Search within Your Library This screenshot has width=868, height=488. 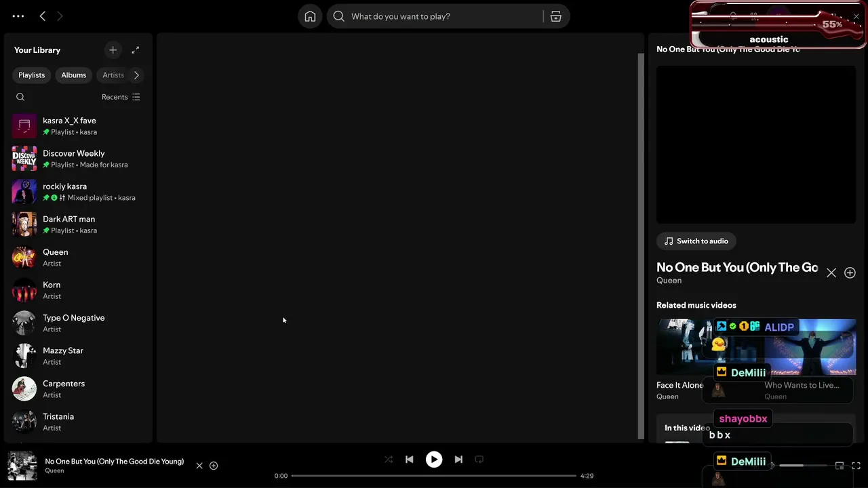20,97
